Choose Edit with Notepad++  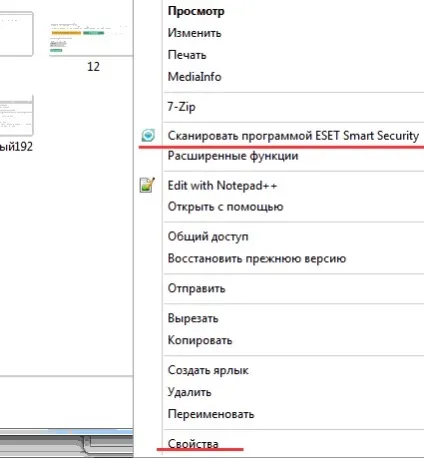tap(222, 185)
